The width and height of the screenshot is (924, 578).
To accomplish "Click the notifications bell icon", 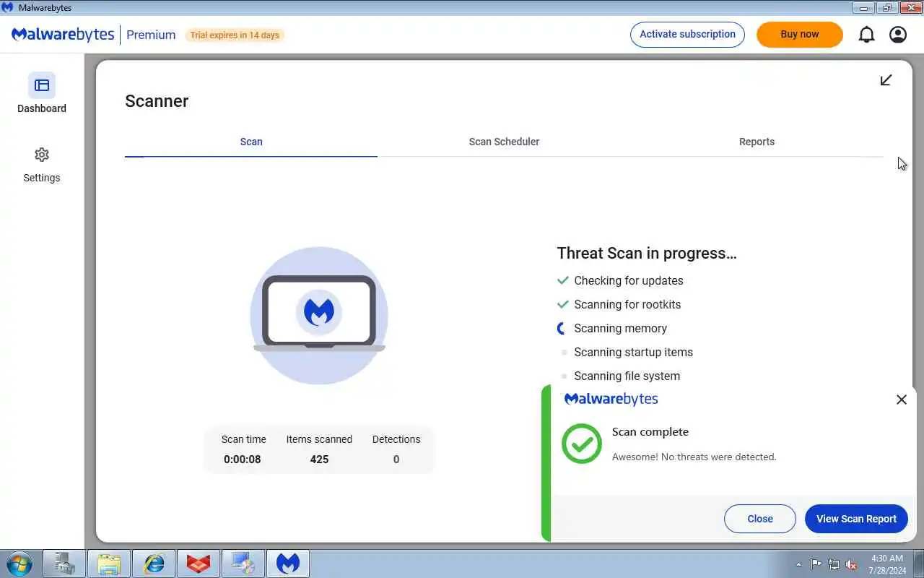I will pyautogui.click(x=866, y=35).
